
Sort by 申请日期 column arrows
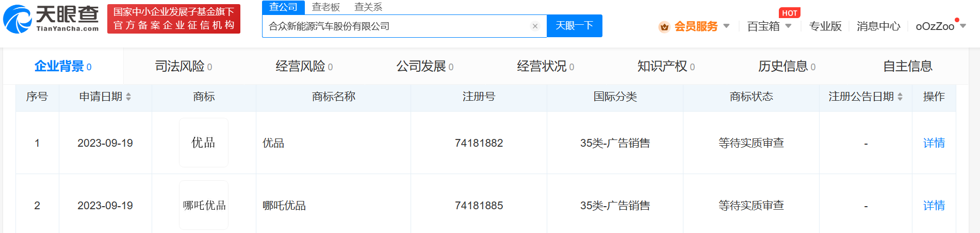pos(128,97)
